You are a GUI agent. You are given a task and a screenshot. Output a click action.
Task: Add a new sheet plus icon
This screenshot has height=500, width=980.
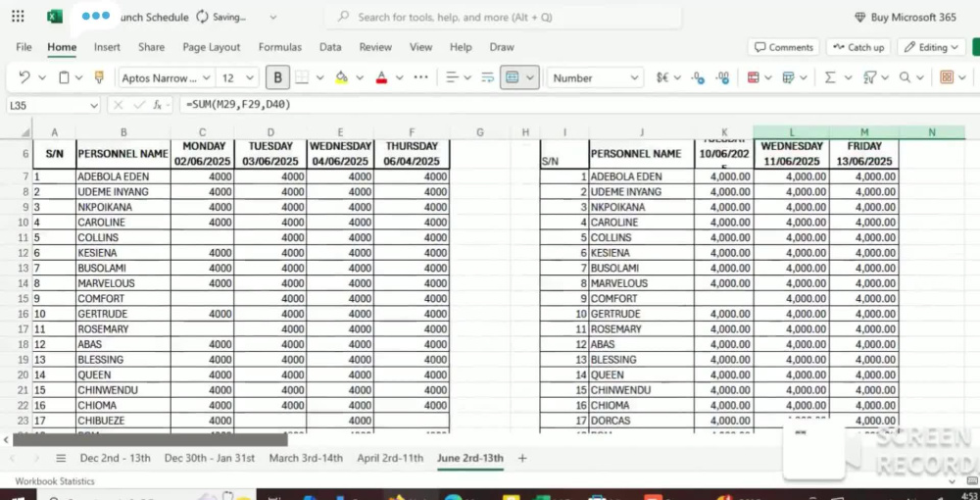pos(522,458)
